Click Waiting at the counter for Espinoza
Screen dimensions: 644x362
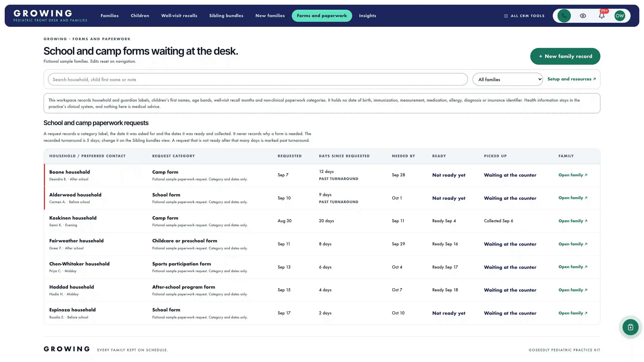pyautogui.click(x=510, y=313)
